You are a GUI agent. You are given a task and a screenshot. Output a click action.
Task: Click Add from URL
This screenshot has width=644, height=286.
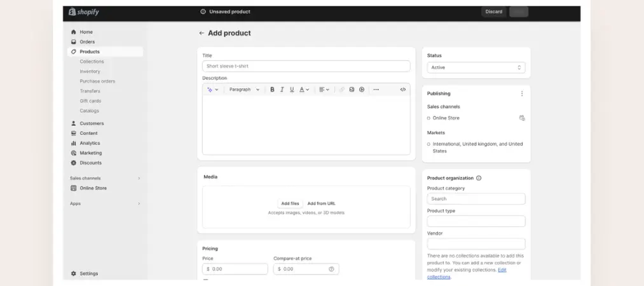pyautogui.click(x=321, y=203)
